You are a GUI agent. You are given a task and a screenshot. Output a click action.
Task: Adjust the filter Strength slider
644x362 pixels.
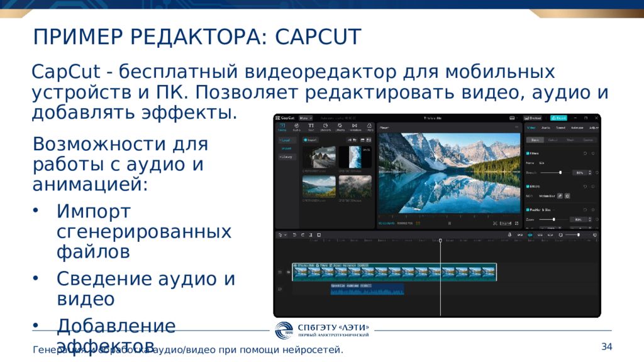click(x=555, y=173)
